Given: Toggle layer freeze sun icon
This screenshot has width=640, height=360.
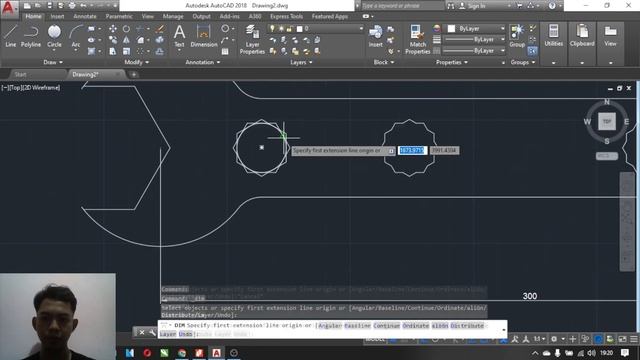Looking at the screenshot, I should pyautogui.click(x=281, y=29).
